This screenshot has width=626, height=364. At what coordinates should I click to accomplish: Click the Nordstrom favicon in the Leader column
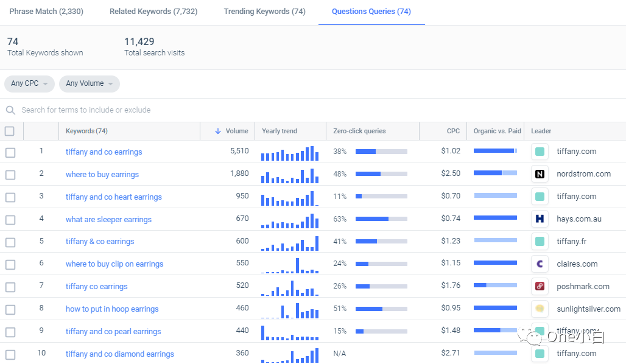point(540,173)
